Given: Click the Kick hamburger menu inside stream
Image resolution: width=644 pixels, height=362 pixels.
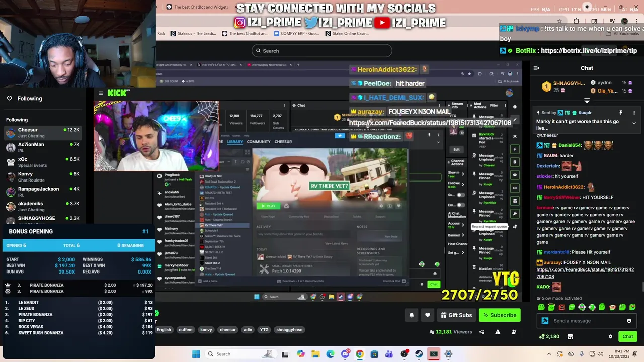Looking at the screenshot, I should [x=101, y=93].
